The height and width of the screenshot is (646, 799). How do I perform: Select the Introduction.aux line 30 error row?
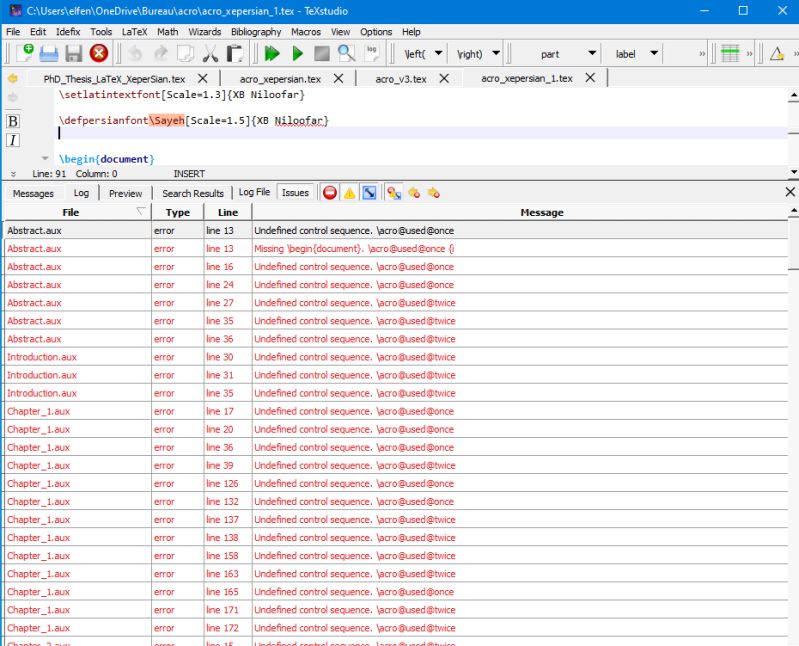(396, 357)
